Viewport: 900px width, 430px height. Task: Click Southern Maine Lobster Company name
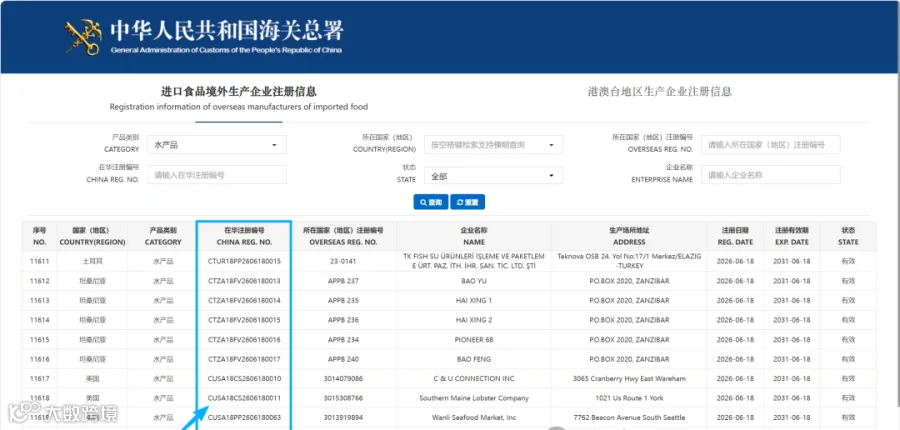(474, 398)
